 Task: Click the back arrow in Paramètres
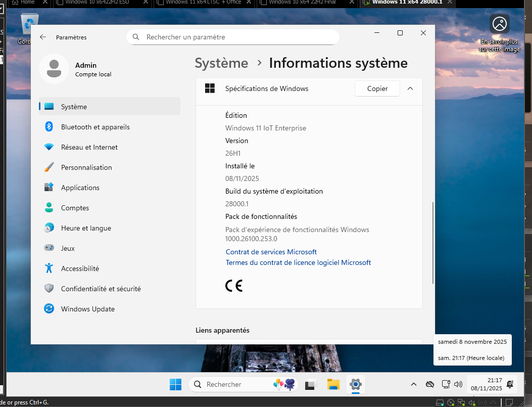pos(43,37)
